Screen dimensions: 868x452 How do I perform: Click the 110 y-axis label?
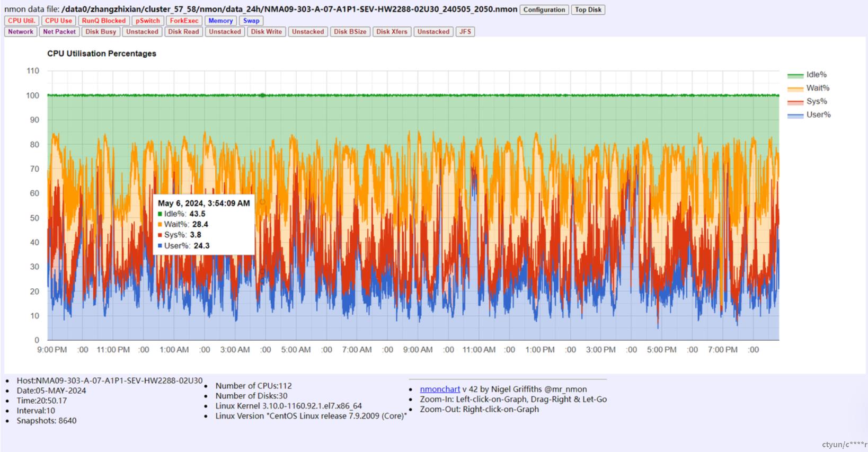pos(33,70)
